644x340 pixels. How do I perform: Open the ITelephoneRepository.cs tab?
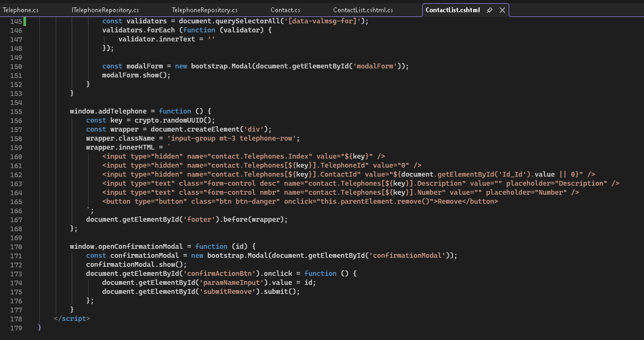coord(105,10)
